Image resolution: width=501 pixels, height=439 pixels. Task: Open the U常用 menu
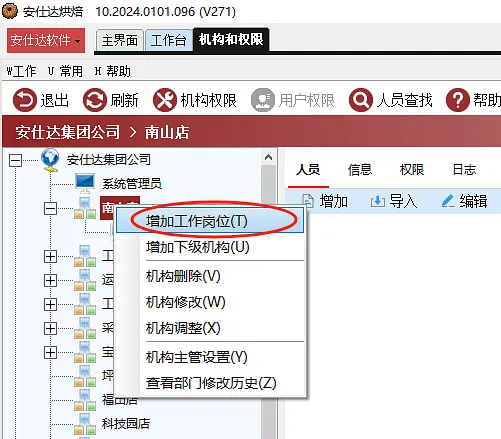tap(65, 71)
